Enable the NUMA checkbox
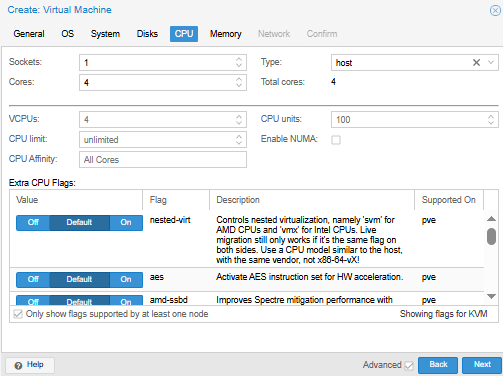This screenshot has width=503, height=376. click(336, 140)
